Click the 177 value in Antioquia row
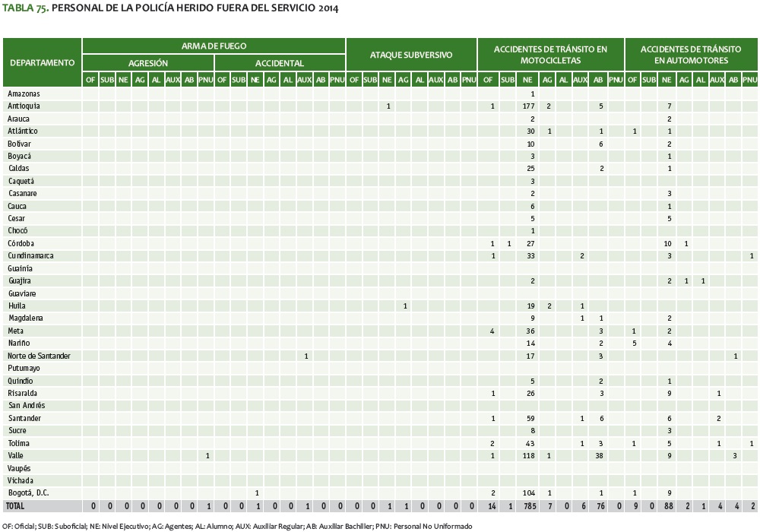This screenshot has width=760, height=532. (x=529, y=106)
